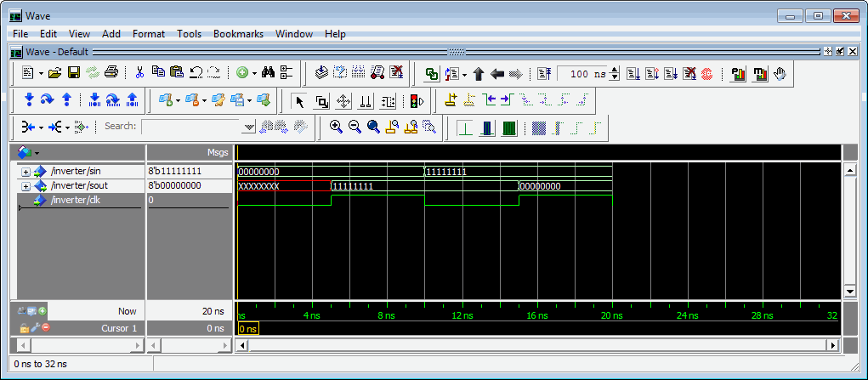Click the Zoom Out magnifier
The width and height of the screenshot is (868, 380).
click(355, 127)
